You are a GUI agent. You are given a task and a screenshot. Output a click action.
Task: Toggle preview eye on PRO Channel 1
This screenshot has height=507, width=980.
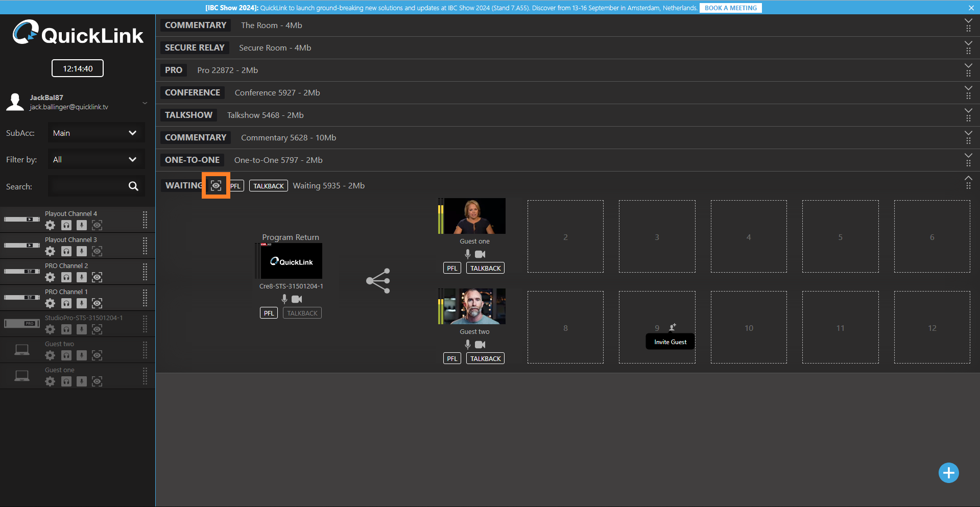(x=97, y=303)
